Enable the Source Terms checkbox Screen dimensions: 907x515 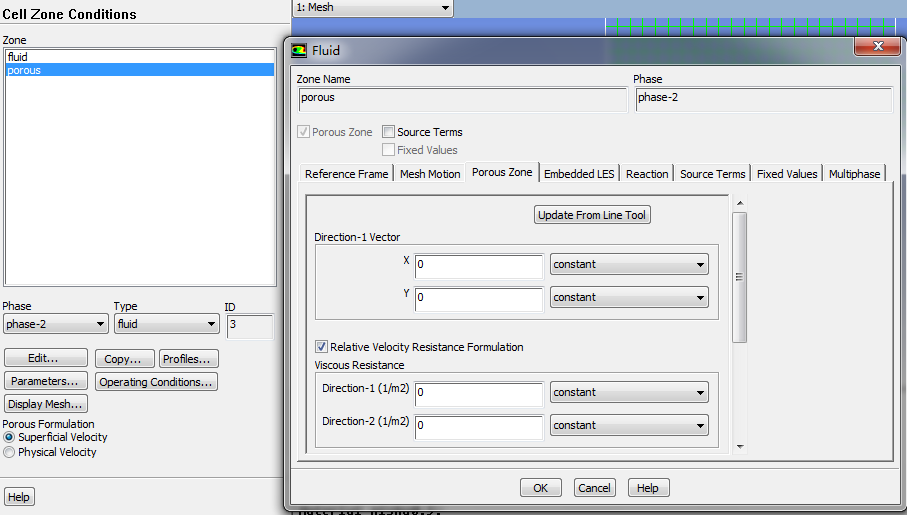389,132
